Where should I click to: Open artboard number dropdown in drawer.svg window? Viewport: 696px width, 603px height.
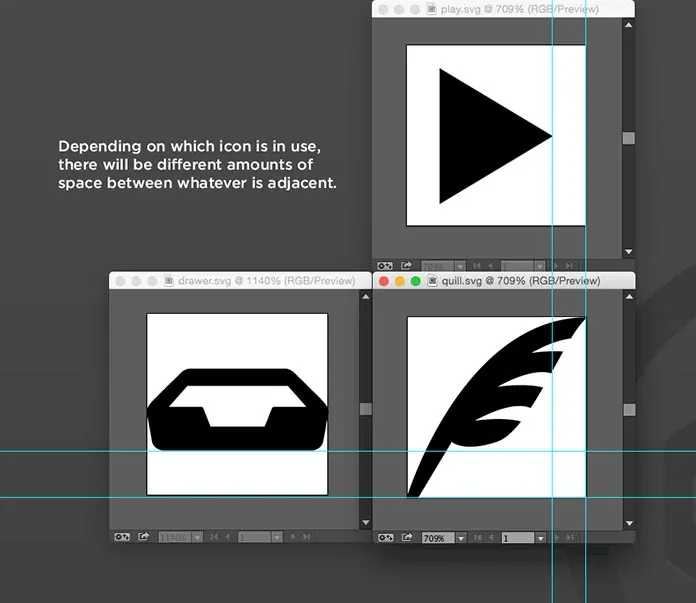point(277,537)
